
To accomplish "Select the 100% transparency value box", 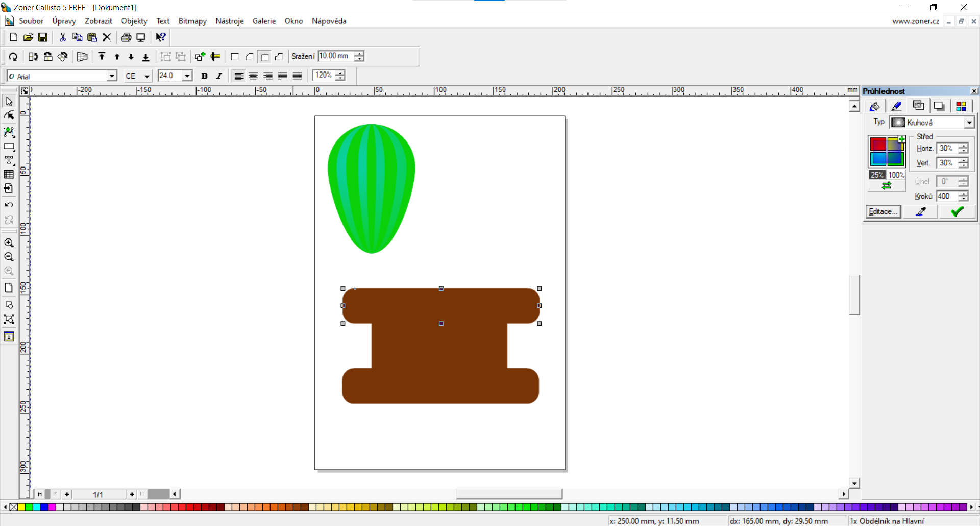I will click(896, 175).
